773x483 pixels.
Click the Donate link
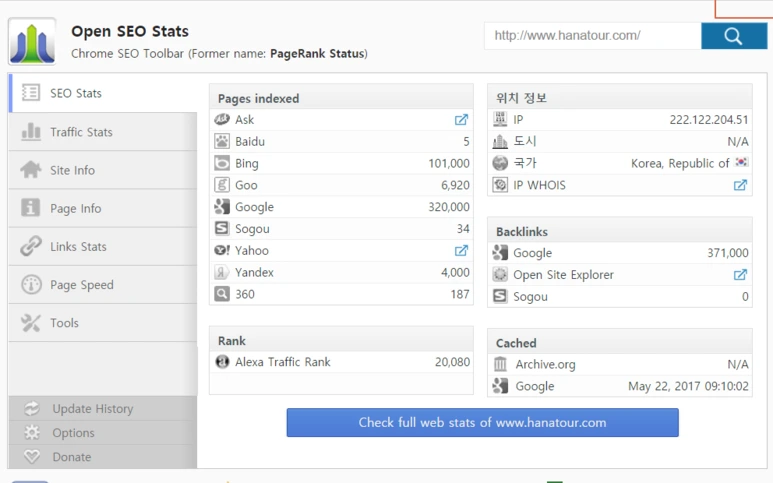[x=71, y=457]
